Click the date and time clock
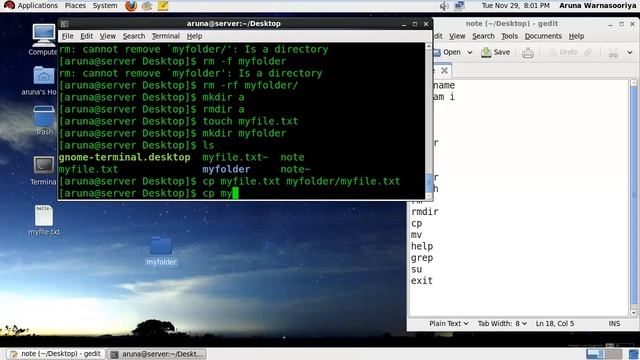Viewport: 640px width, 360px height. pos(516,6)
